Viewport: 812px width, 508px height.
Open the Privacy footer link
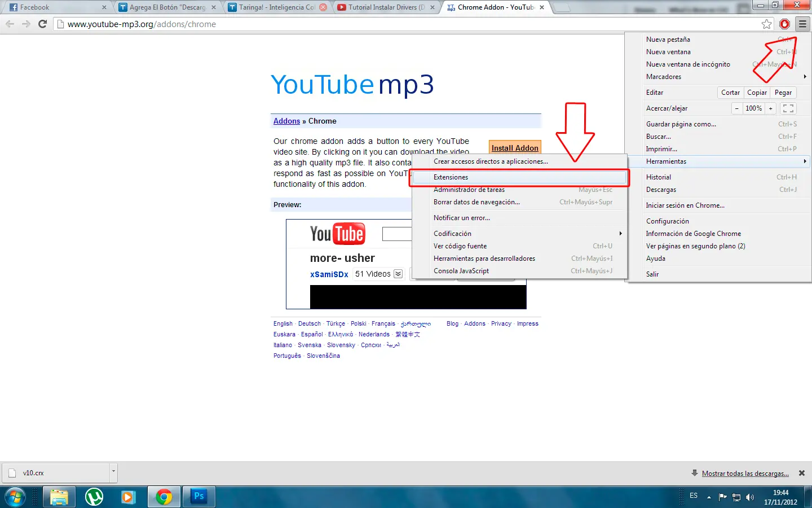pos(501,323)
